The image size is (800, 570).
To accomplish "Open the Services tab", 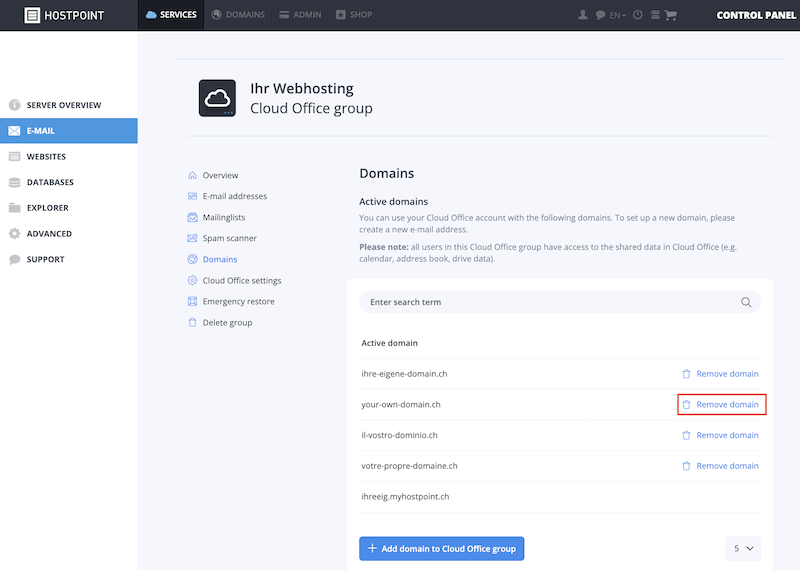I will click(x=171, y=15).
